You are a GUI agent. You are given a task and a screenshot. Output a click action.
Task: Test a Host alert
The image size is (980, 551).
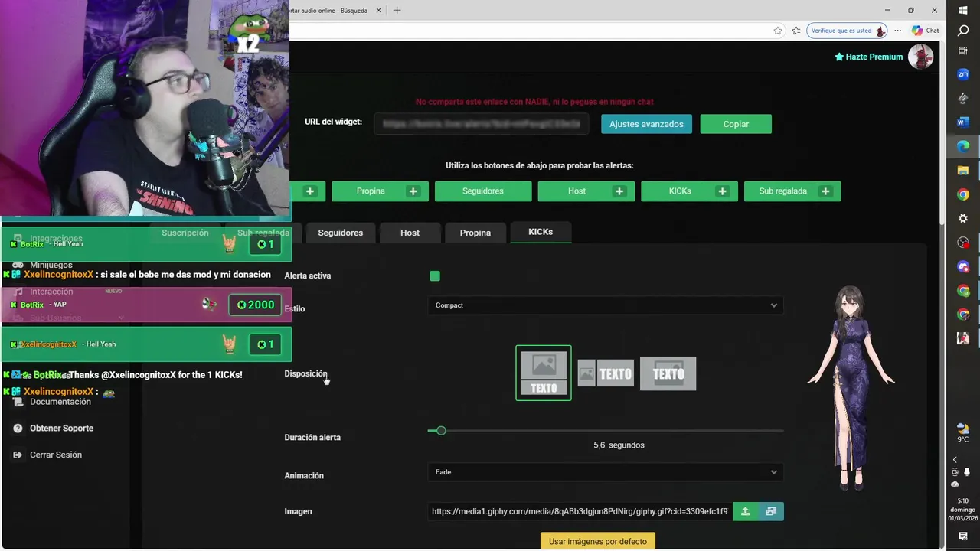(x=586, y=191)
